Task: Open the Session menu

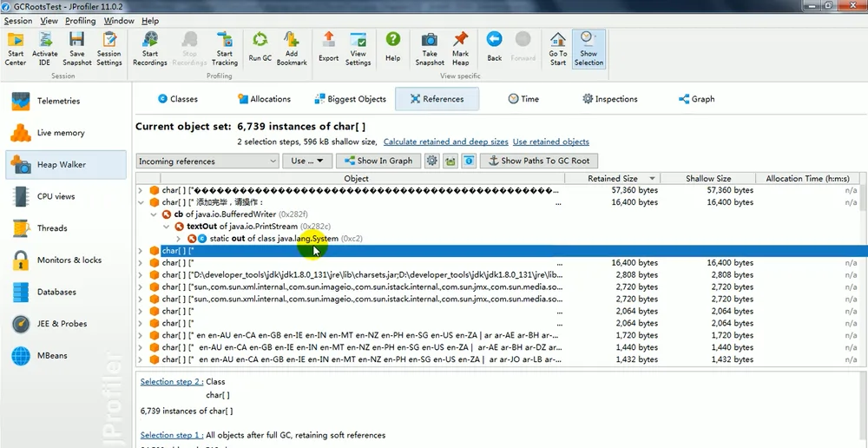Action: [18, 21]
